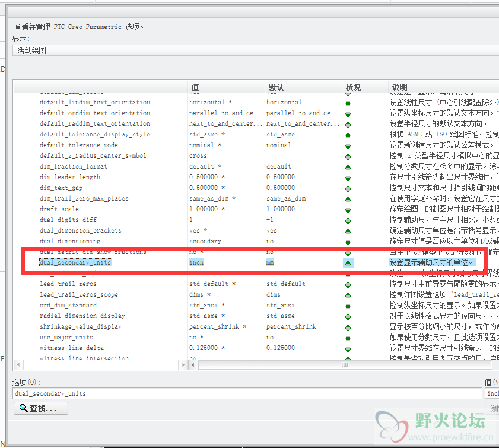Viewport: 499px width, 448px height.
Task: Select shrinkage_value_display option
Action: (x=81, y=326)
